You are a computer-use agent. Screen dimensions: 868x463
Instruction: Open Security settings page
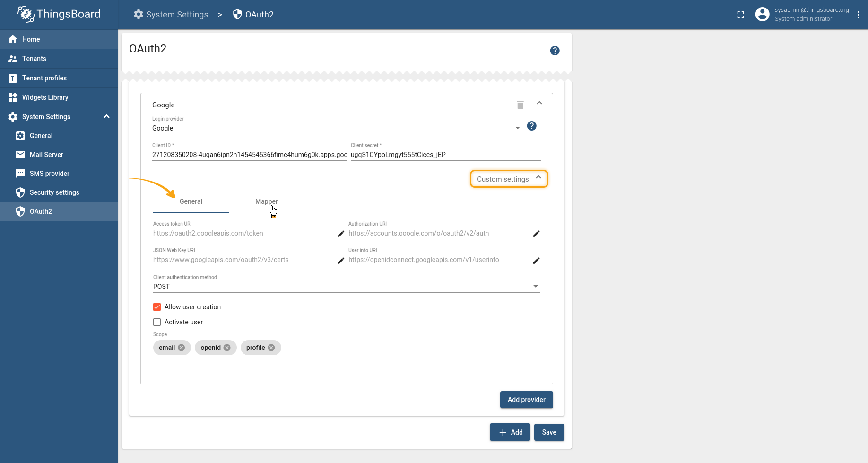[59, 192]
